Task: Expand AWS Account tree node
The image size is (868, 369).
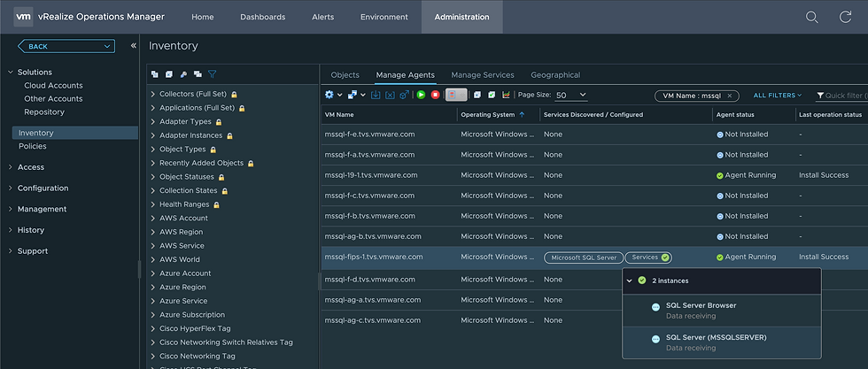Action: (153, 218)
